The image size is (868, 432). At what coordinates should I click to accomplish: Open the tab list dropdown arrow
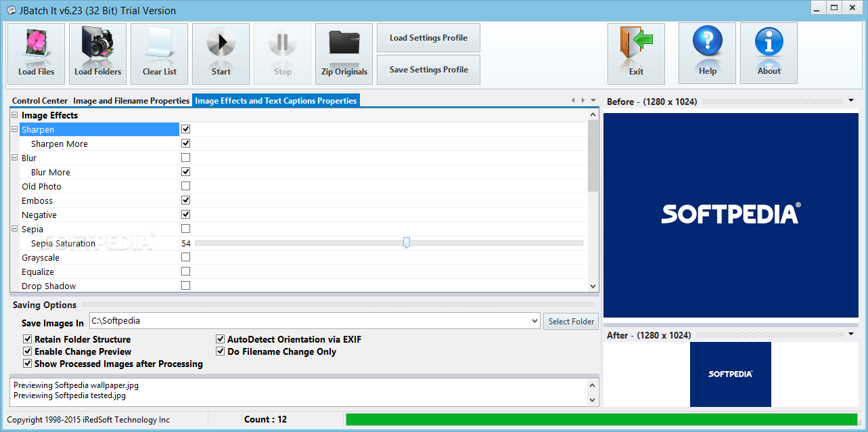point(593,100)
